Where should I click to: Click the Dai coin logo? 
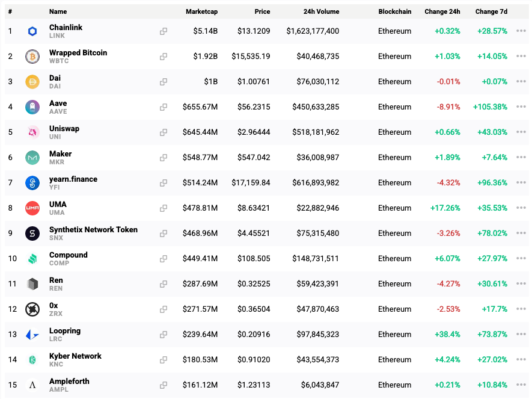[32, 82]
